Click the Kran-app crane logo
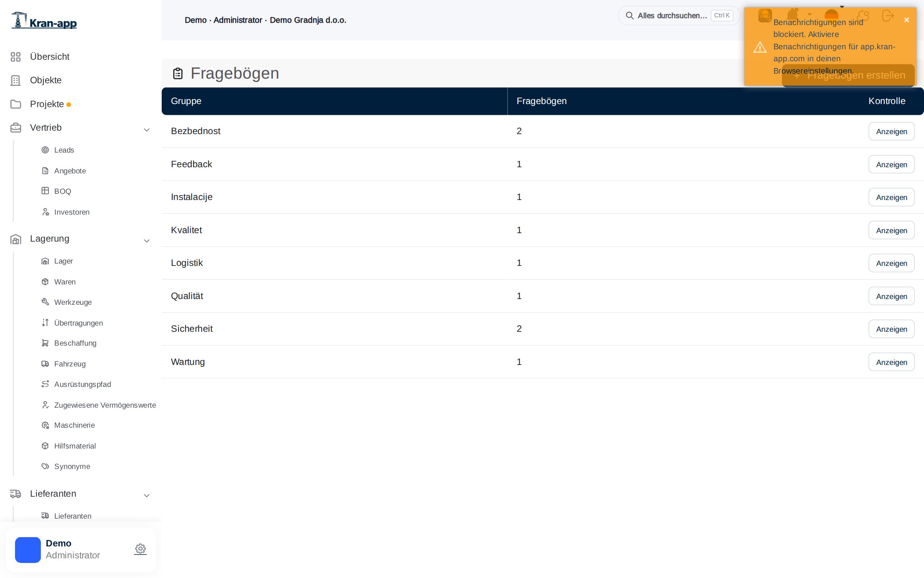This screenshot has width=924, height=578. (44, 21)
